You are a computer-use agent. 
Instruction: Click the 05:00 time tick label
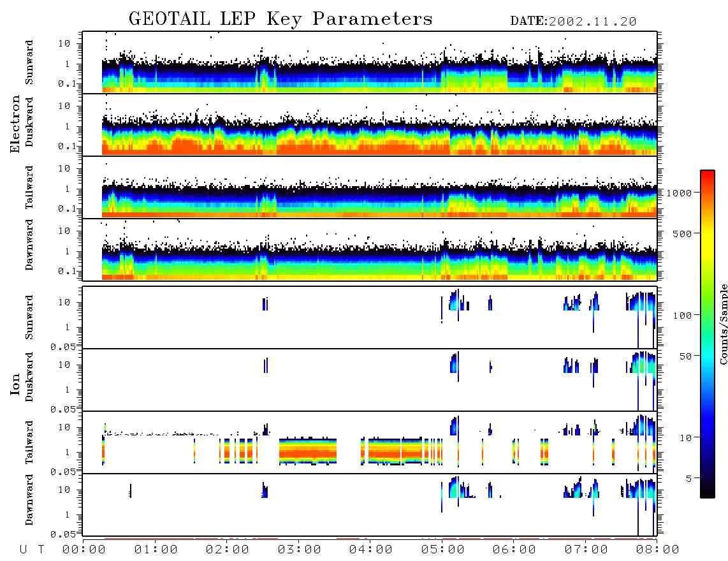click(442, 550)
